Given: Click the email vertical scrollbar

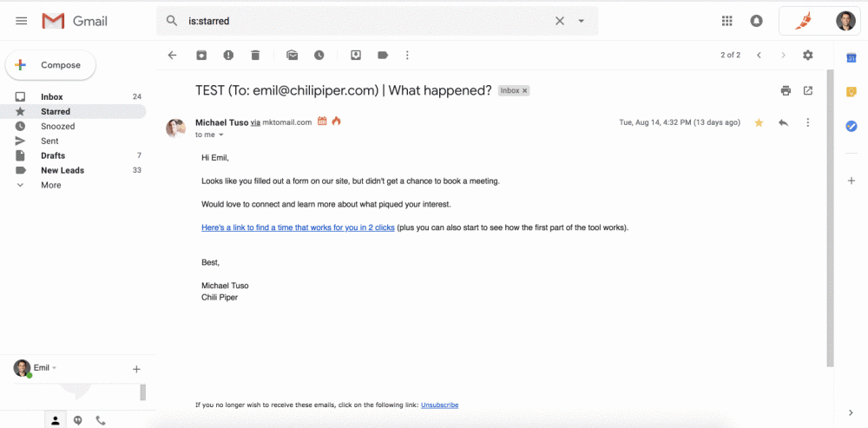Looking at the screenshot, I should [830, 218].
